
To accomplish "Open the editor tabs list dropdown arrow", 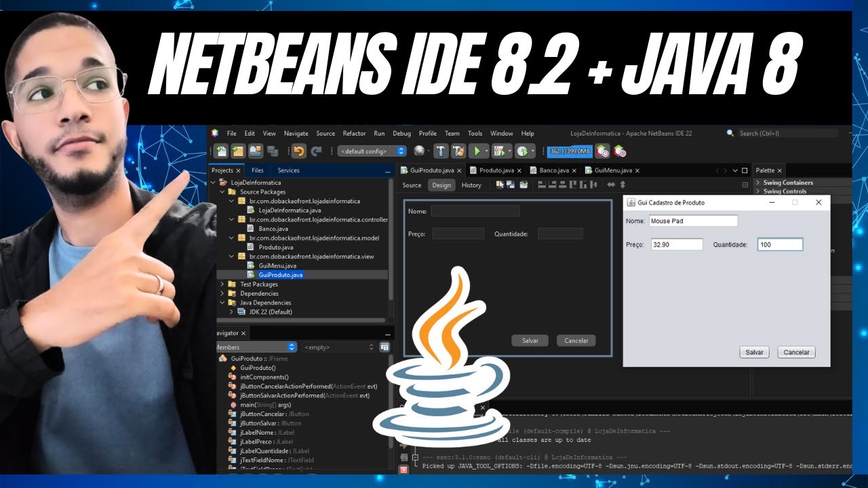I will [735, 170].
